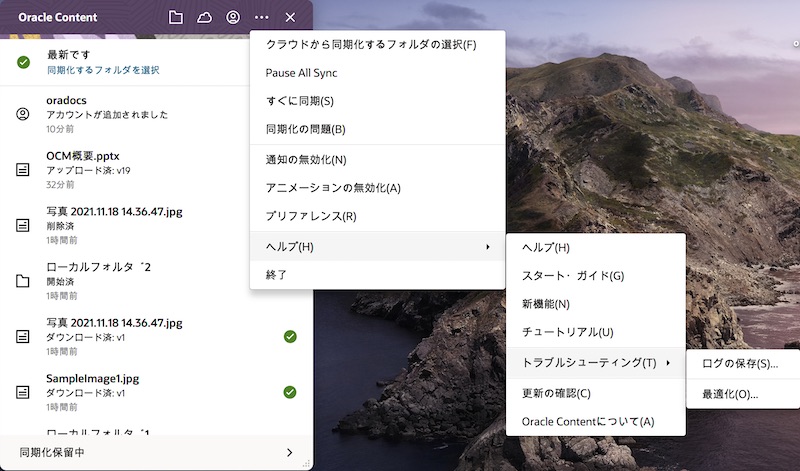Viewport: 800px width, 471px height.
Task: Select 新機能(N) in help submenu
Action: tap(595, 304)
